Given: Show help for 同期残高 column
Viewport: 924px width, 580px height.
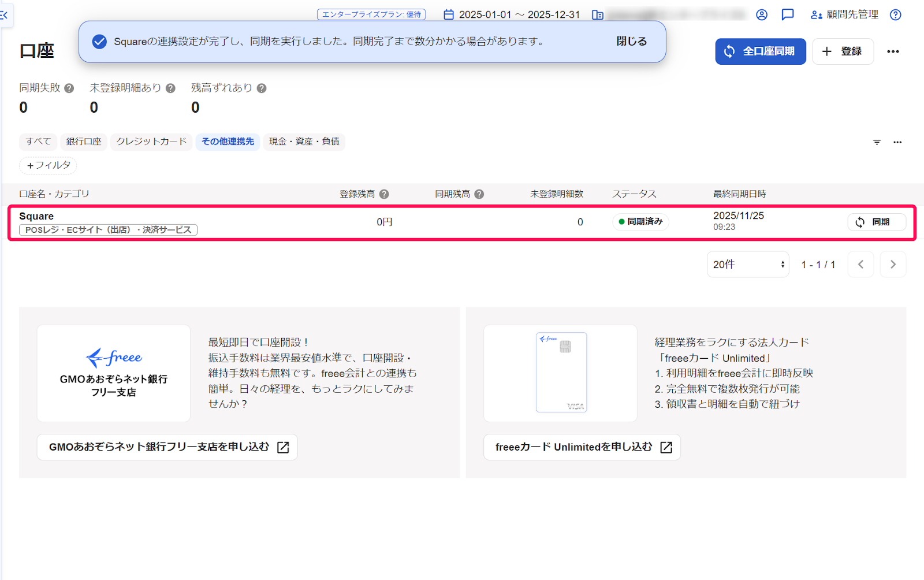Looking at the screenshot, I should (x=479, y=194).
